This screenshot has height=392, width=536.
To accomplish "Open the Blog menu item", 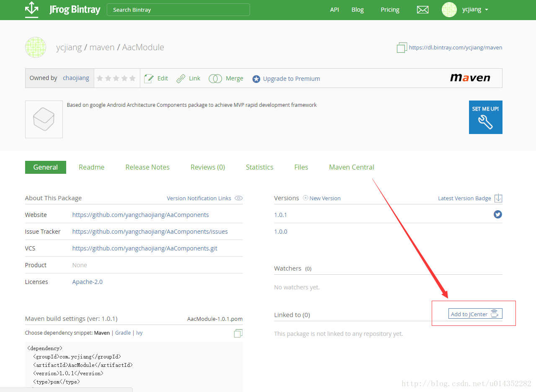I will tap(358, 10).
